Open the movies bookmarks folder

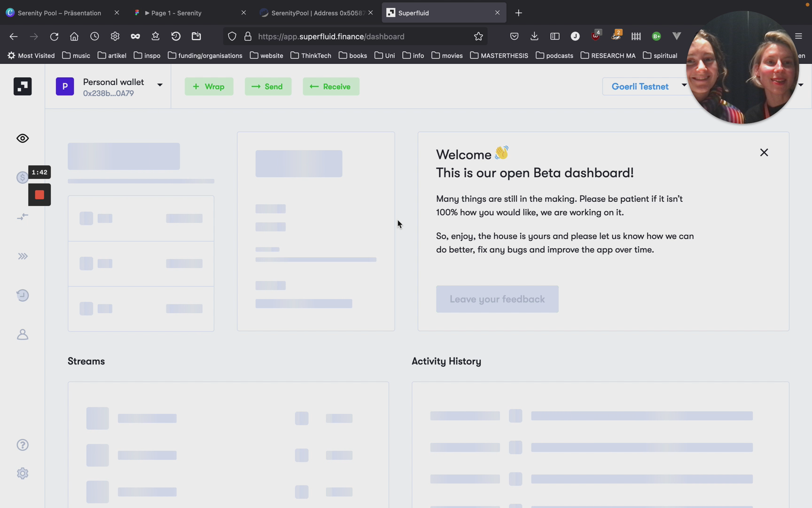447,56
